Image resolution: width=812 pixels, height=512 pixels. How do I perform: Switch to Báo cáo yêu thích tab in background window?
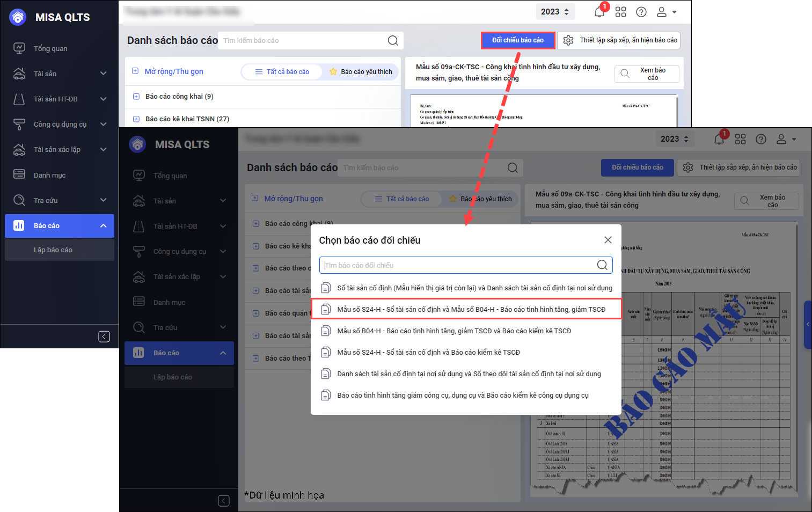(x=361, y=71)
